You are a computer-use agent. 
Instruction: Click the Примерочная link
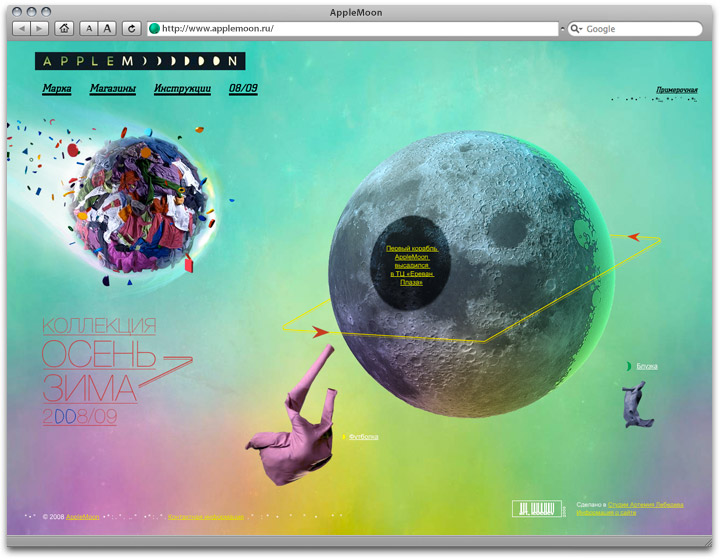tap(676, 91)
